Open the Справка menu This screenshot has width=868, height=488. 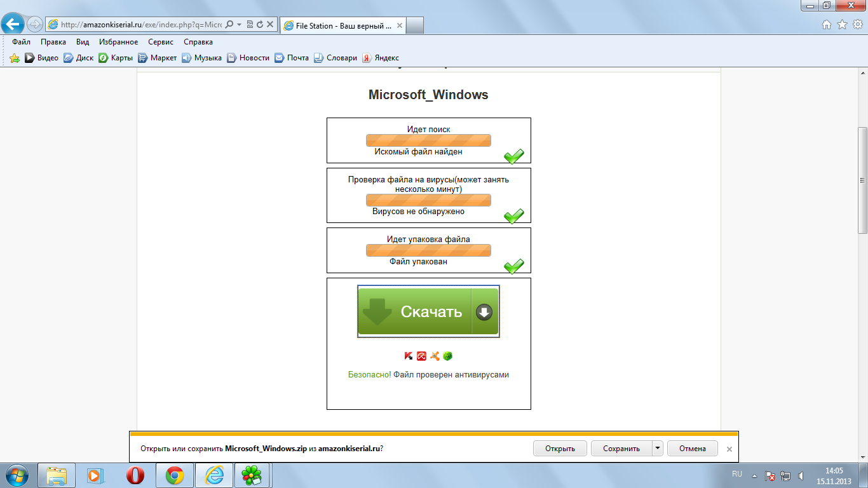198,42
